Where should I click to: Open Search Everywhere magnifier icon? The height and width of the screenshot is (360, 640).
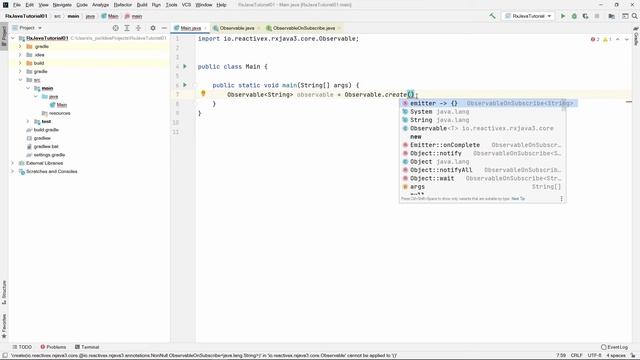coord(634,16)
